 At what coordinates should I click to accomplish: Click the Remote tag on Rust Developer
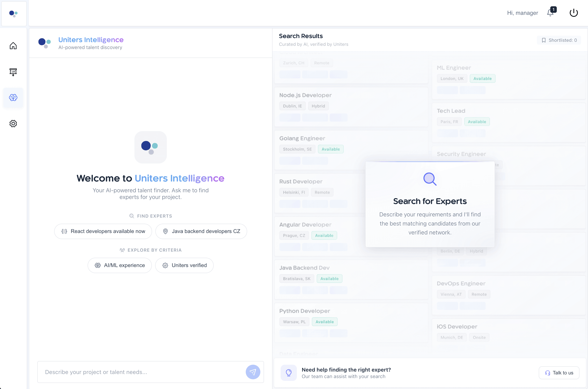coord(322,192)
